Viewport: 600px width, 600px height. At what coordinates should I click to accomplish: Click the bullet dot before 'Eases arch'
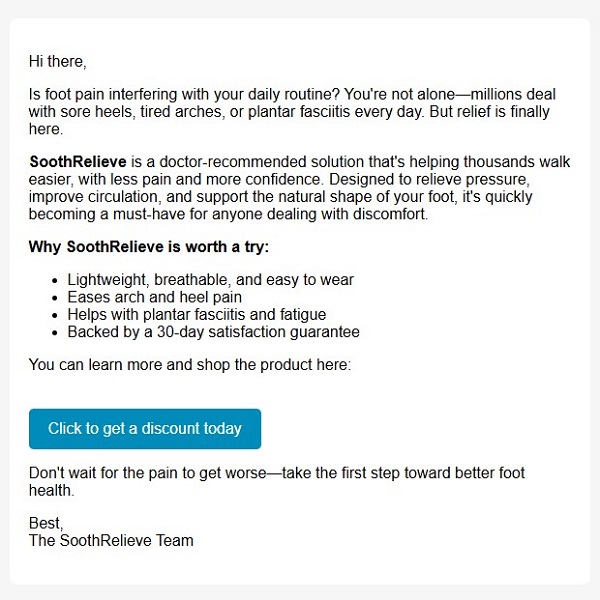(x=55, y=298)
